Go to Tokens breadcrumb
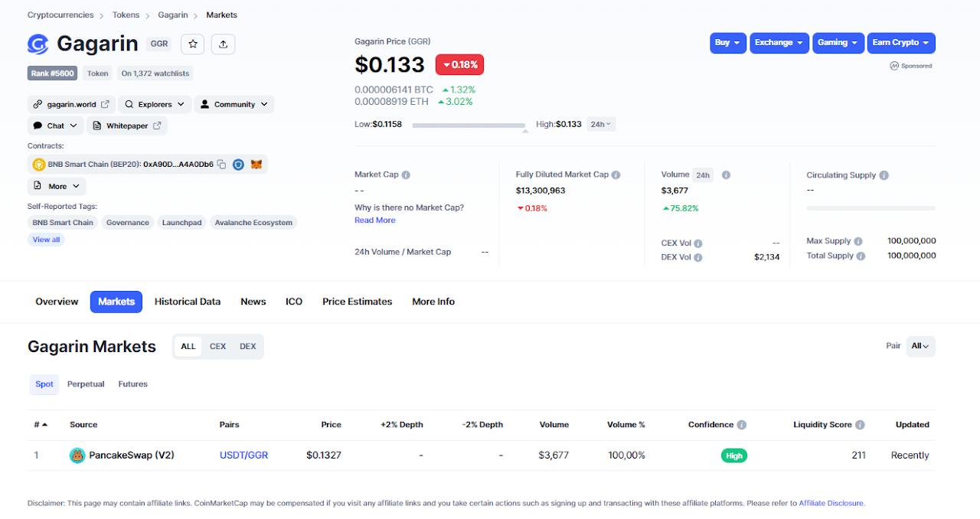This screenshot has width=980, height=519. click(126, 15)
